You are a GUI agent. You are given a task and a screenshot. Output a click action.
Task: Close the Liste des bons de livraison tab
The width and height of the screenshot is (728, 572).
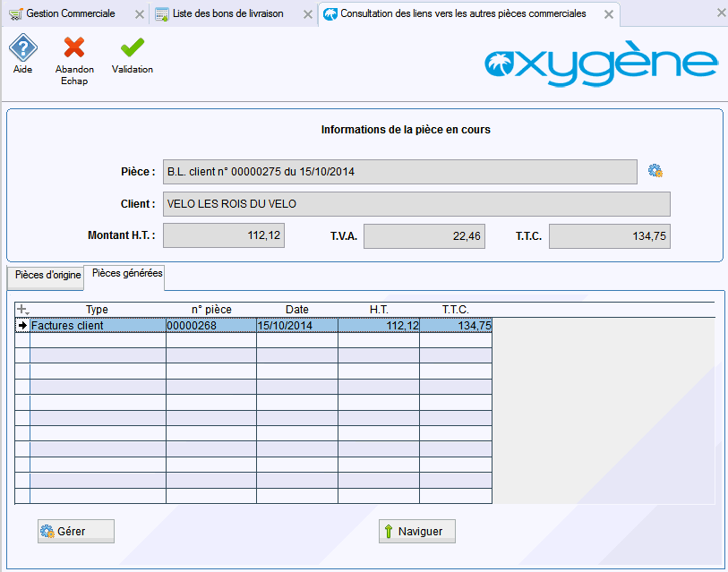point(307,14)
